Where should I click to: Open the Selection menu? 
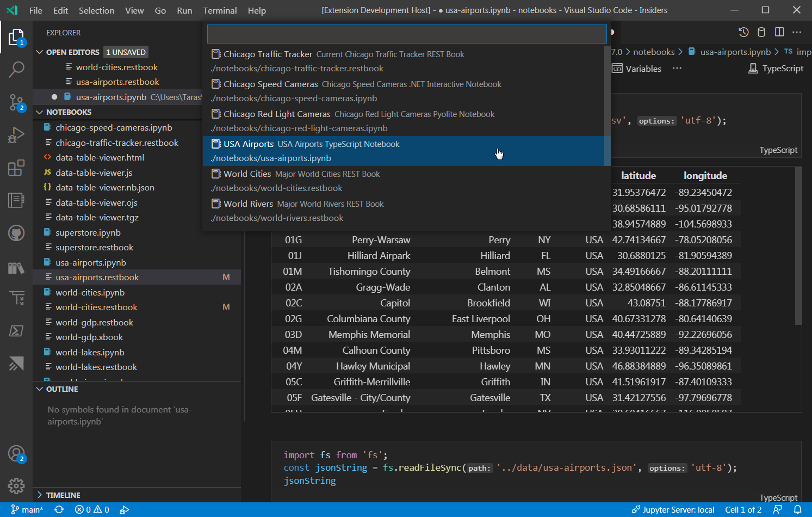tap(96, 10)
